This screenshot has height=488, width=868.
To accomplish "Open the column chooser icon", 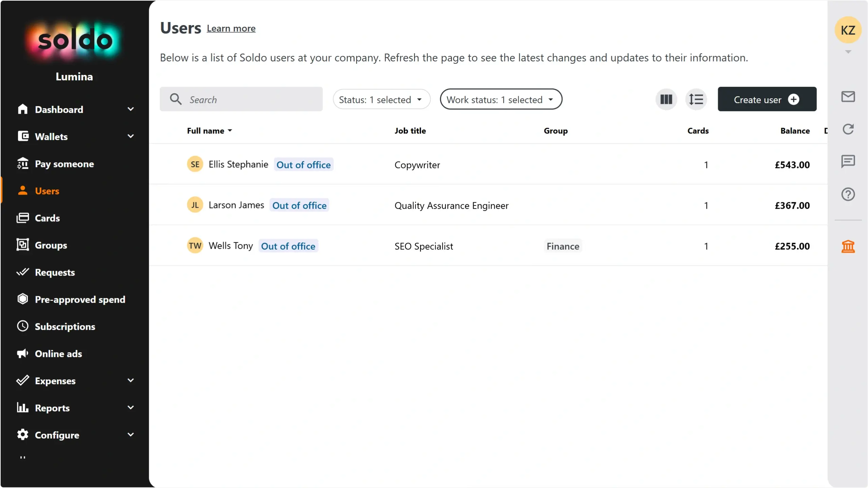I will coord(666,100).
